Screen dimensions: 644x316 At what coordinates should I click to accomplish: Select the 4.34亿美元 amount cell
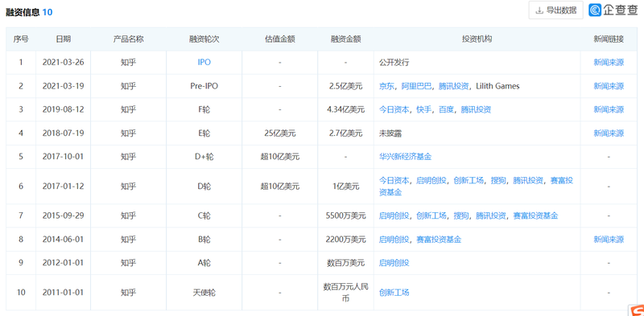(x=346, y=109)
